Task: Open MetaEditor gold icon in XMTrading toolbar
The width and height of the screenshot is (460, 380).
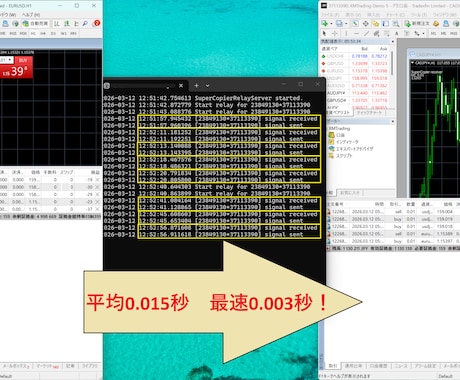Action: tap(436, 23)
